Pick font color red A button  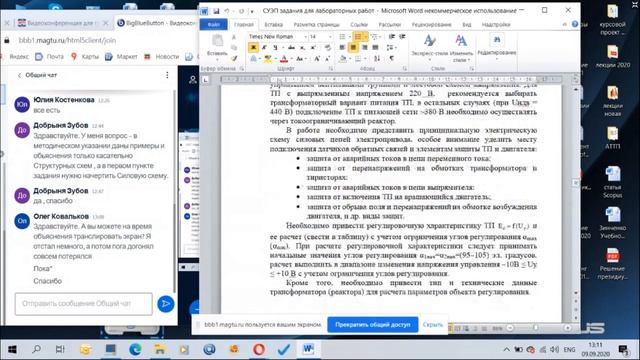point(284,59)
